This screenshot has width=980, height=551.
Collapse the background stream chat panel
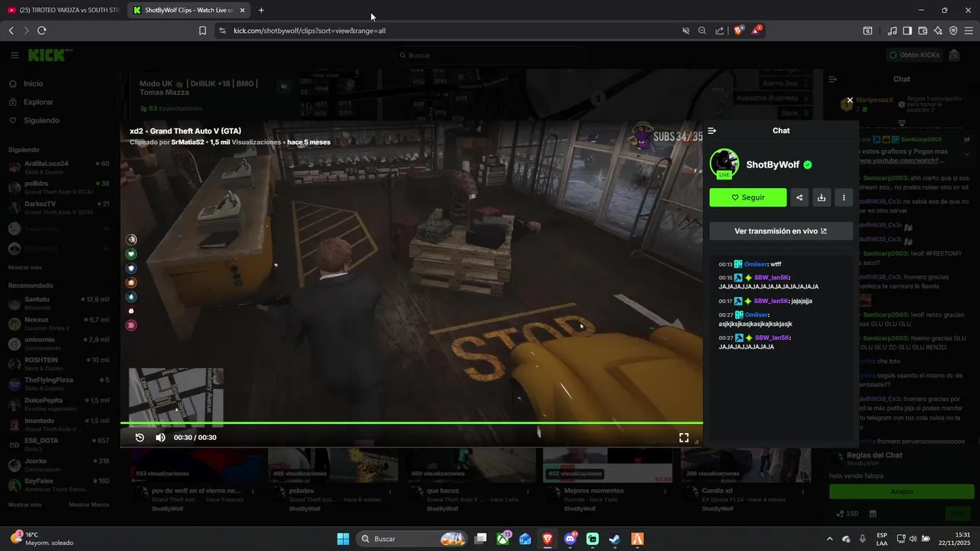pyautogui.click(x=833, y=79)
